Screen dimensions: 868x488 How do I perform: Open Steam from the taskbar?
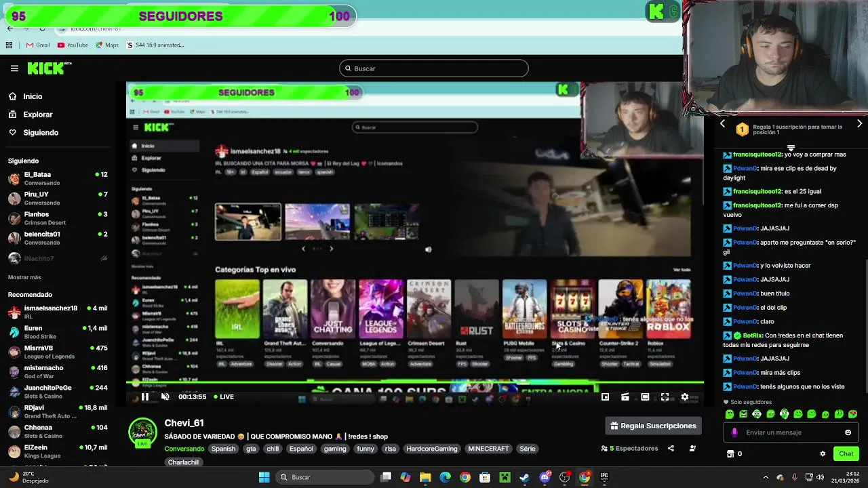point(524,477)
